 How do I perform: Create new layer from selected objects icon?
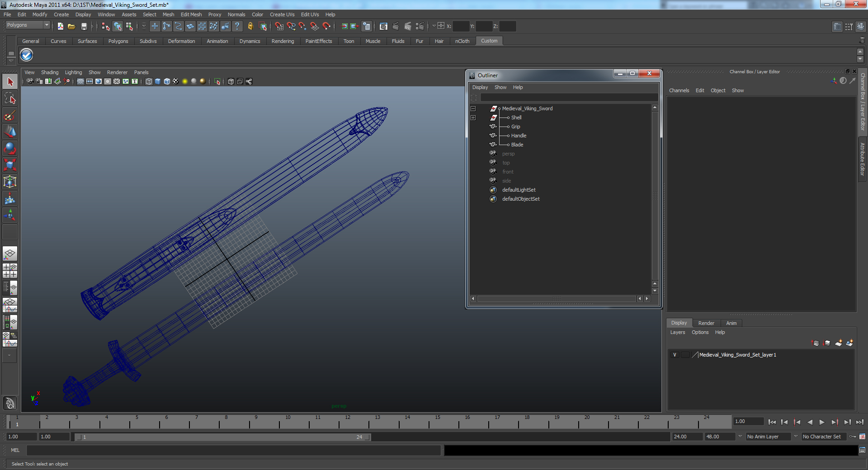pos(849,343)
